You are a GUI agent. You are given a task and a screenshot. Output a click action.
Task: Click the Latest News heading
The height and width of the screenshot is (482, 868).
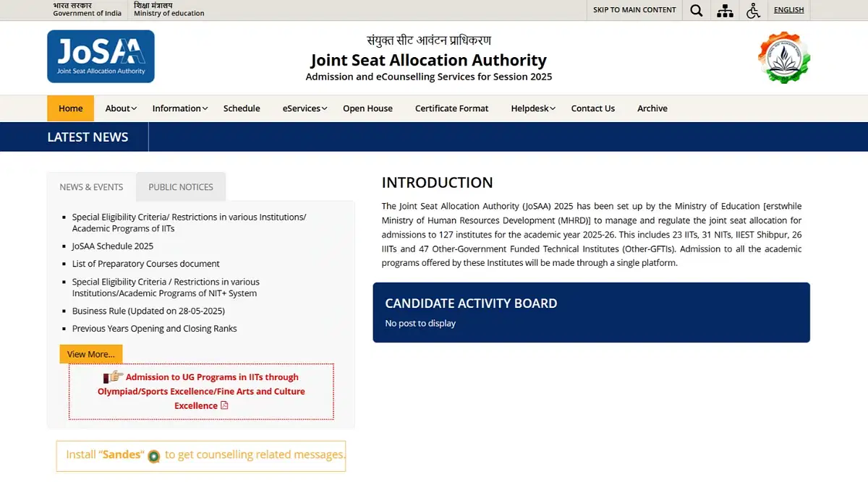(88, 137)
